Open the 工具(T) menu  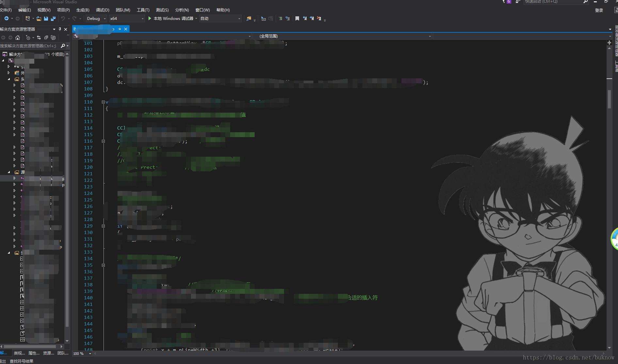point(143,10)
